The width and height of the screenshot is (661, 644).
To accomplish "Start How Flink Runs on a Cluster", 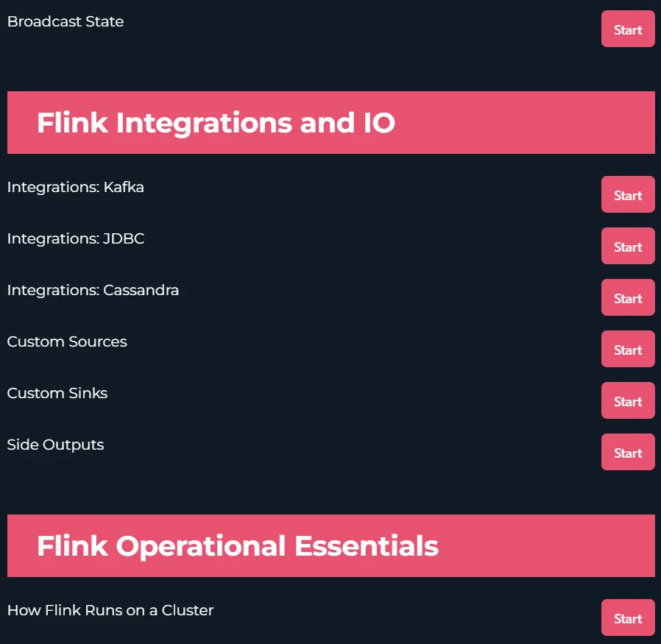I will pos(628,618).
